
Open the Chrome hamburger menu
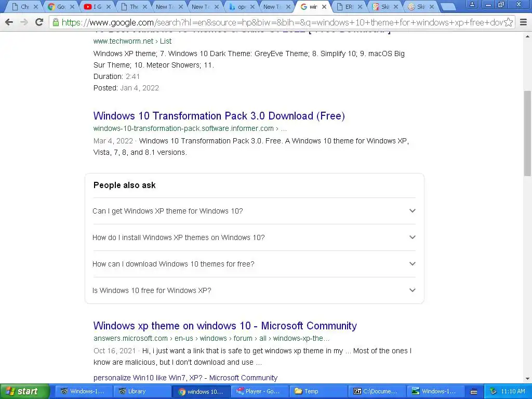tap(524, 22)
